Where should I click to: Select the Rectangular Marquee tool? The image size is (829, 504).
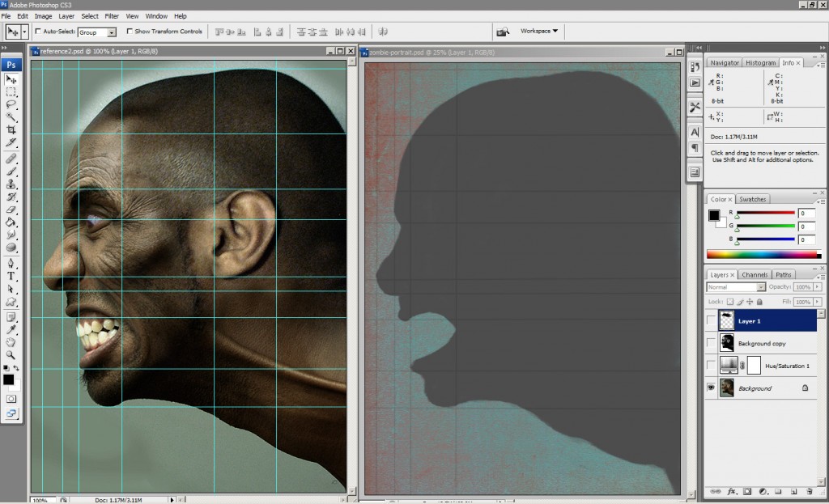click(11, 92)
